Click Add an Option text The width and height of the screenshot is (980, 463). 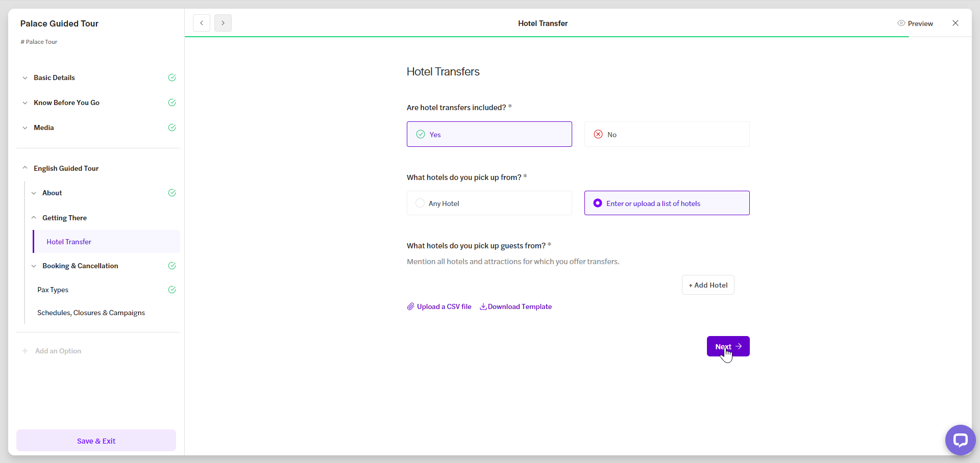(x=58, y=351)
